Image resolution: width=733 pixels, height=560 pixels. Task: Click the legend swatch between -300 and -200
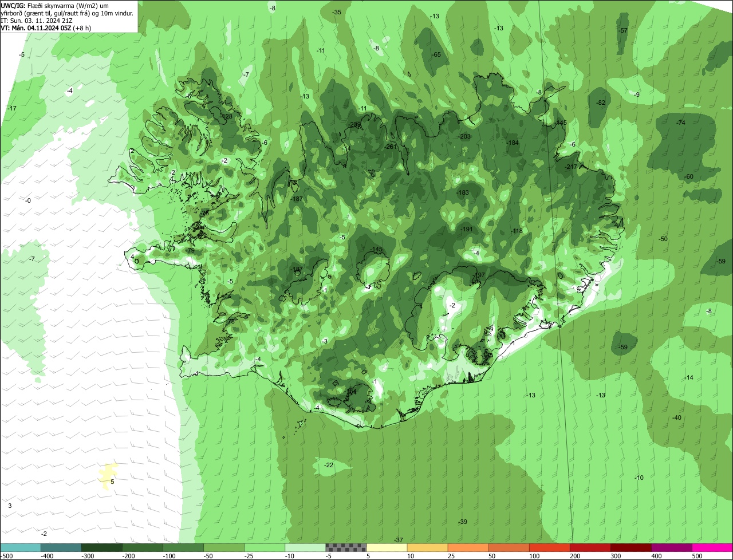tap(102, 547)
